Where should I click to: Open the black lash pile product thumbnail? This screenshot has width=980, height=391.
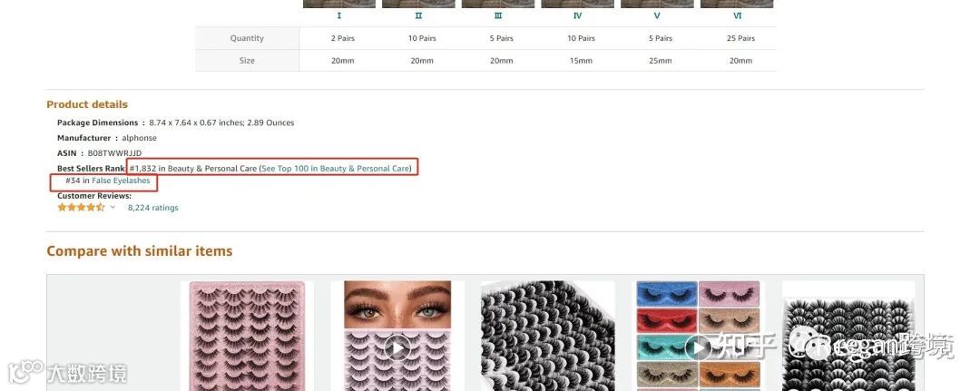pyautogui.click(x=547, y=336)
